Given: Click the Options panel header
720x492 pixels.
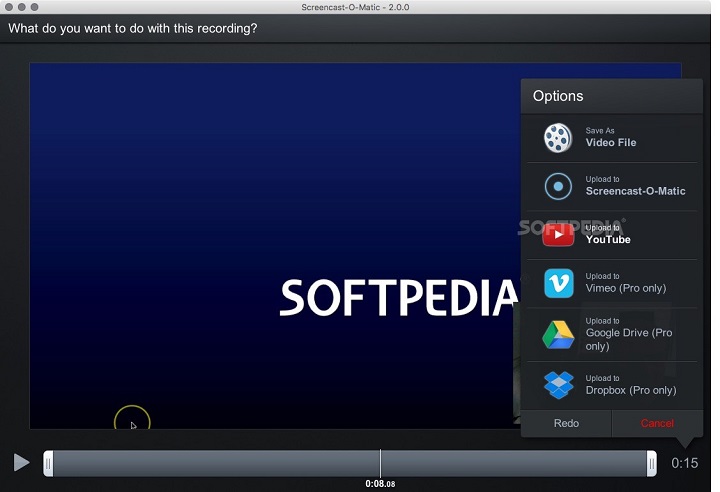Looking at the screenshot, I should coord(612,96).
